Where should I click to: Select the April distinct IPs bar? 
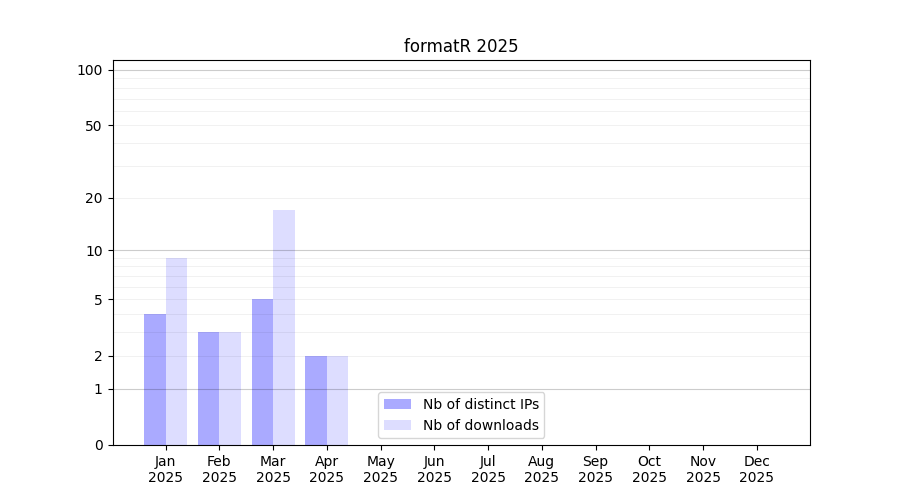coord(316,400)
